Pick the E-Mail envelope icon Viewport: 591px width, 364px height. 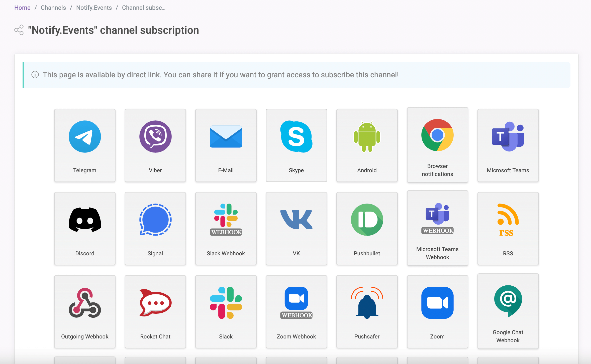226,137
